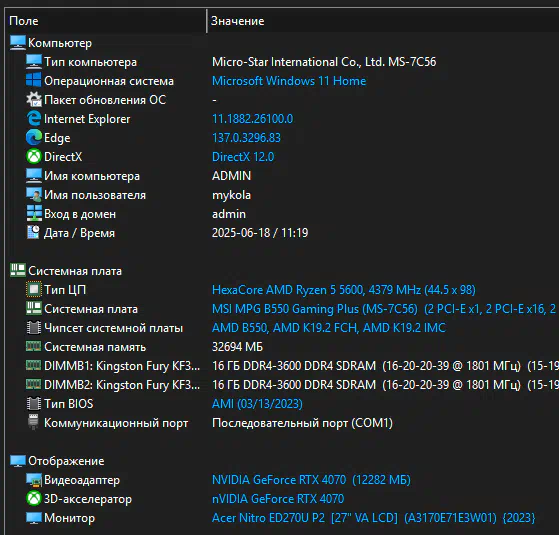Click the RAM icon beside Системная память
The width and height of the screenshot is (559, 535).
click(34, 346)
